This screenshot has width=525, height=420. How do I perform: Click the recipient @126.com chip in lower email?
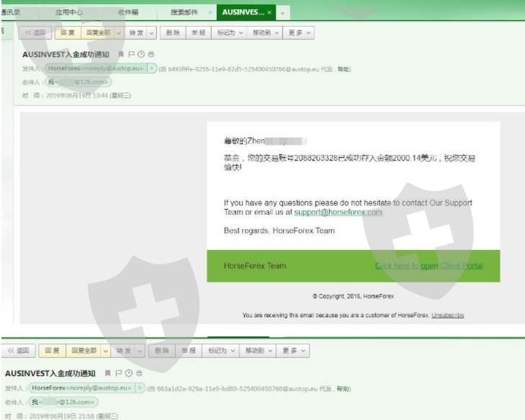click(63, 402)
